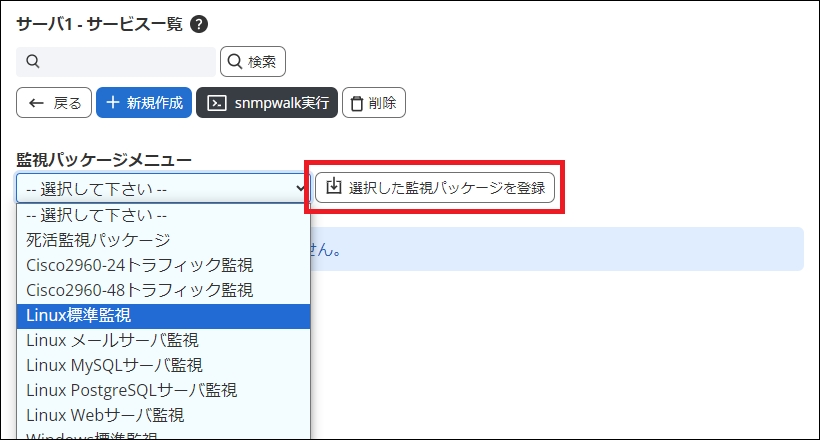The height and width of the screenshot is (440, 820).
Task: Click the 削除 delete button
Action: click(x=373, y=102)
